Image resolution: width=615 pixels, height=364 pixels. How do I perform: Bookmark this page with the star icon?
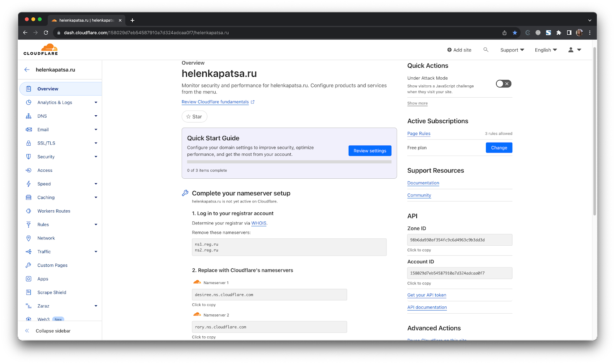(x=515, y=33)
